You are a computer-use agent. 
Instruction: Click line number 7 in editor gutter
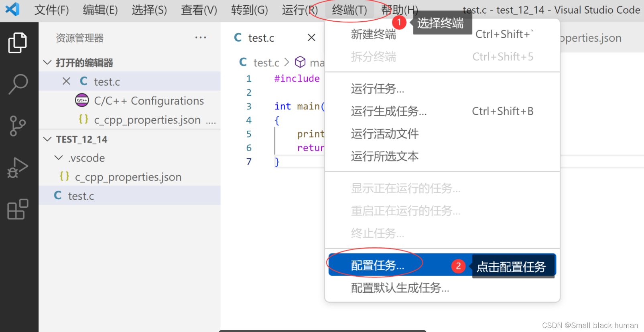pyautogui.click(x=249, y=162)
